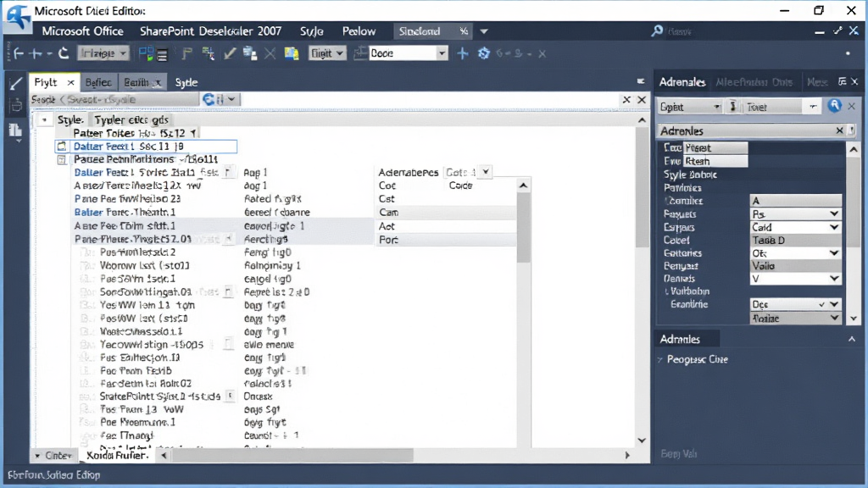The width and height of the screenshot is (868, 488).
Task: Click the gray X delete icon after the copy icon
Action: (270, 53)
